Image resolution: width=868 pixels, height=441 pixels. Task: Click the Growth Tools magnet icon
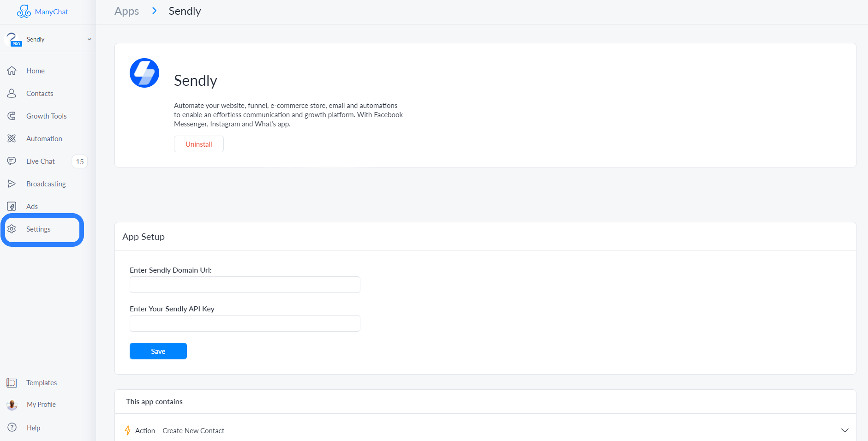(x=12, y=116)
